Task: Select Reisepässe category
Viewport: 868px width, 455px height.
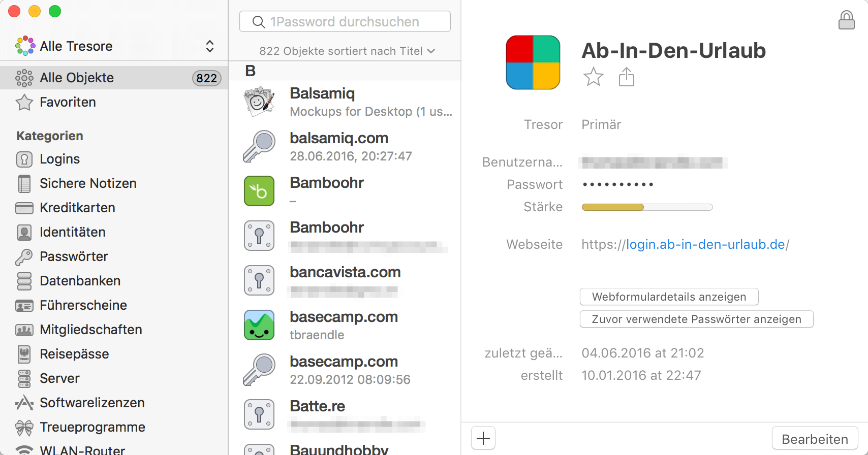Action: point(114,354)
